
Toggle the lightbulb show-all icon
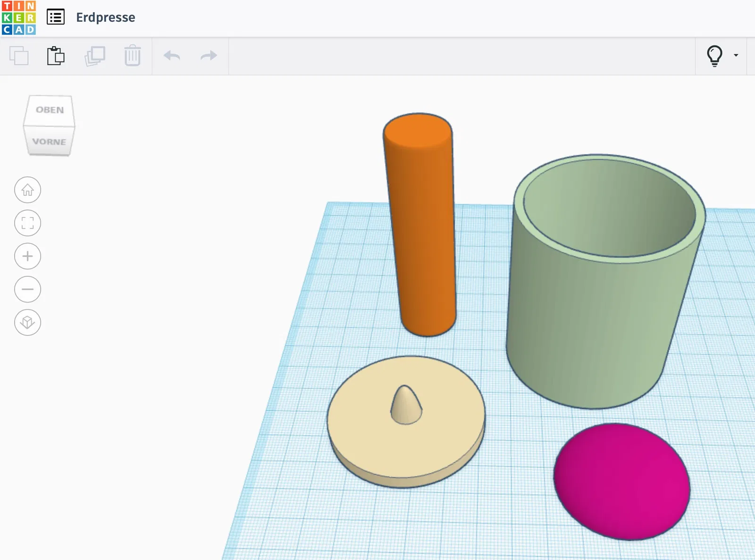[714, 56]
